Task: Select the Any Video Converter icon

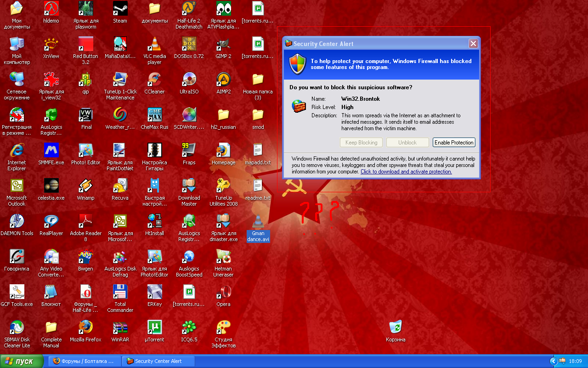Action: point(51,256)
